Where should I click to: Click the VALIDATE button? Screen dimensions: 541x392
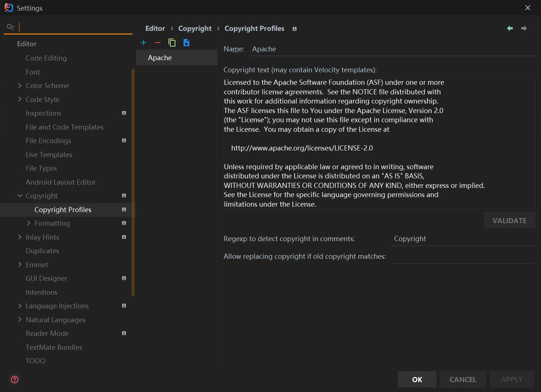coord(509,221)
